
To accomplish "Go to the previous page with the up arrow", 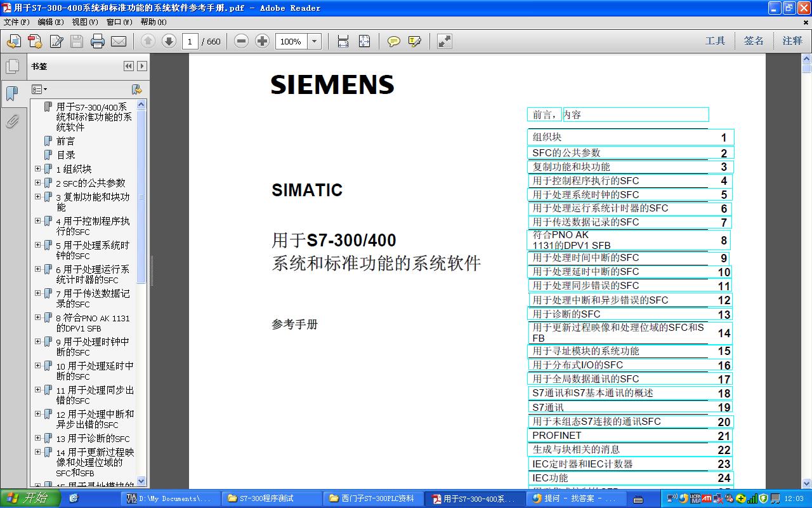I will point(148,41).
